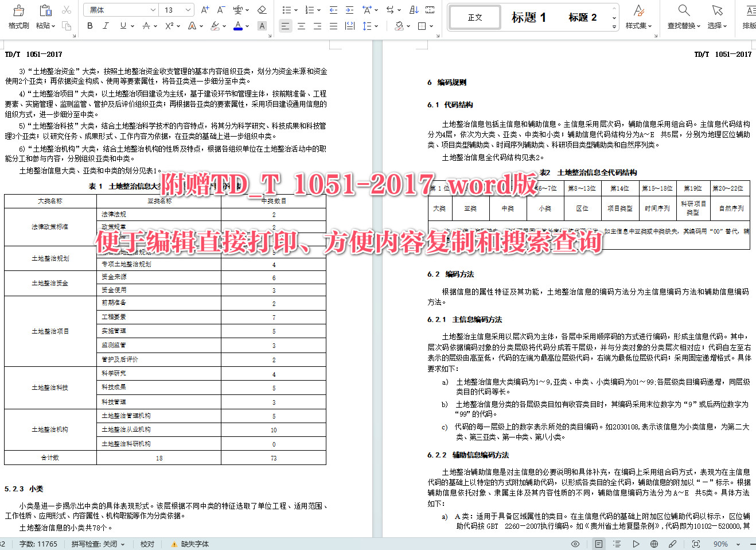Click the cut (scissors) icon
Screen dimensions: 756x550
pos(67,10)
